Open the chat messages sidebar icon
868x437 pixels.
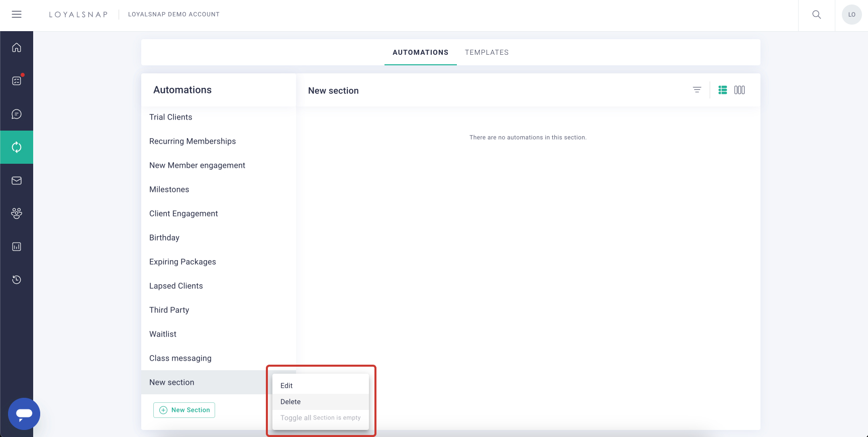click(17, 114)
